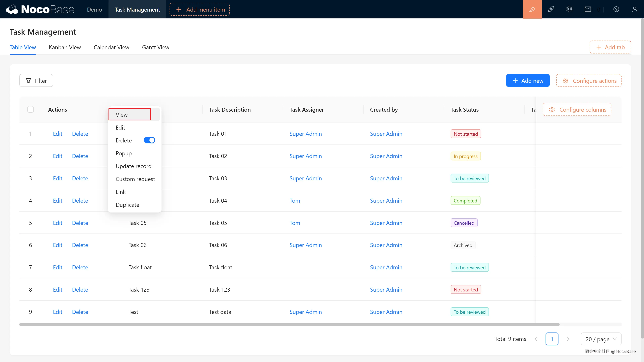Open the 20 / page size dropdown
The width and height of the screenshot is (644, 362).
click(601, 339)
